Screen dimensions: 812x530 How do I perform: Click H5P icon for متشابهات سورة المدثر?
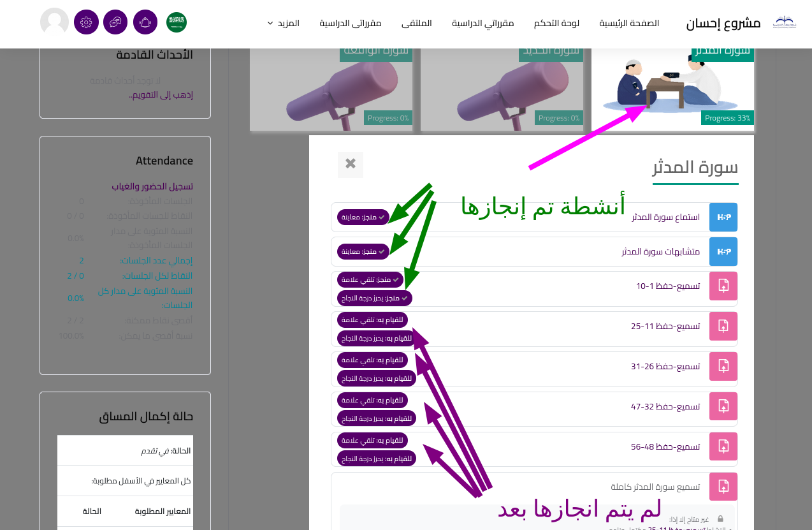click(723, 251)
